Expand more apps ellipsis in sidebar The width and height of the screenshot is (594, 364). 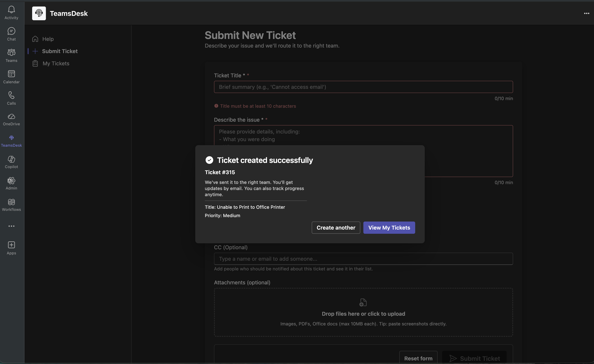point(11,226)
